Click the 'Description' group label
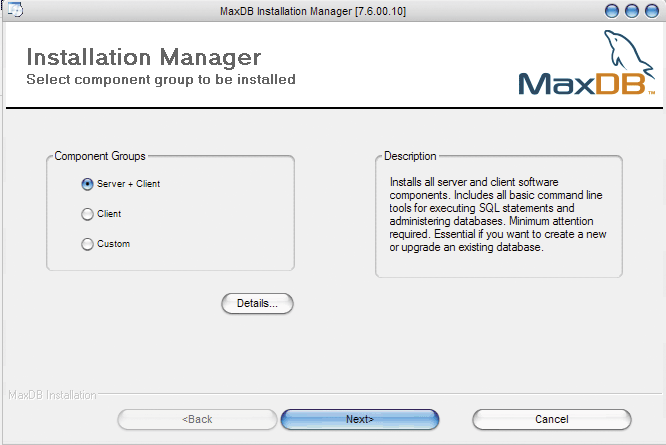666x445 pixels. click(410, 156)
